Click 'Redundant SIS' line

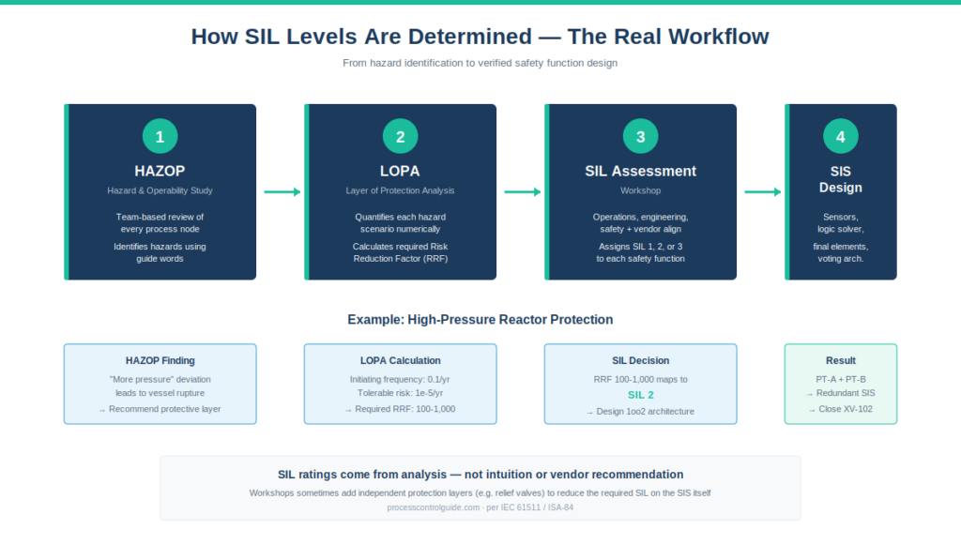coord(840,393)
